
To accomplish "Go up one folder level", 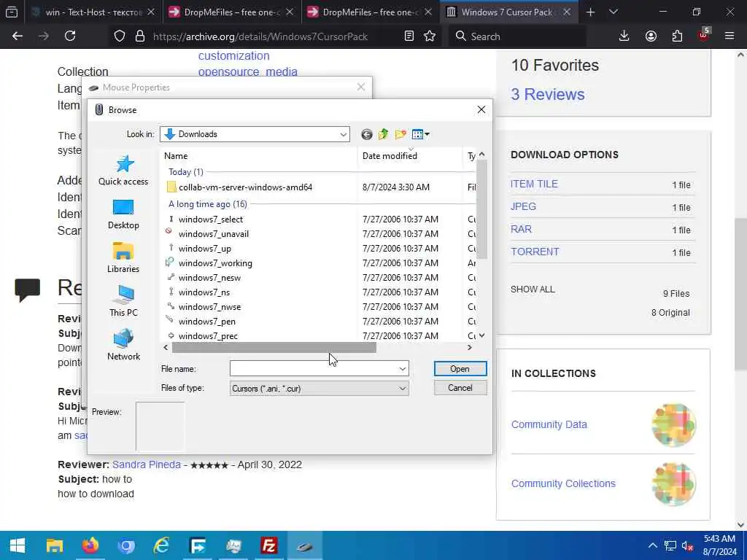I will [384, 134].
